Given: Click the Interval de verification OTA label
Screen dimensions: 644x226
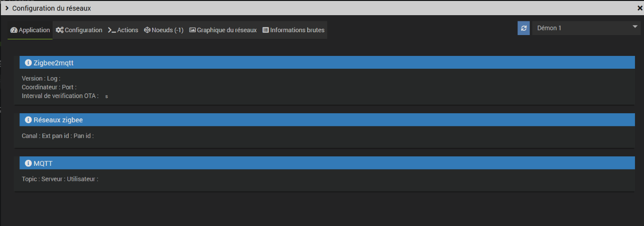Looking at the screenshot, I should 60,96.
